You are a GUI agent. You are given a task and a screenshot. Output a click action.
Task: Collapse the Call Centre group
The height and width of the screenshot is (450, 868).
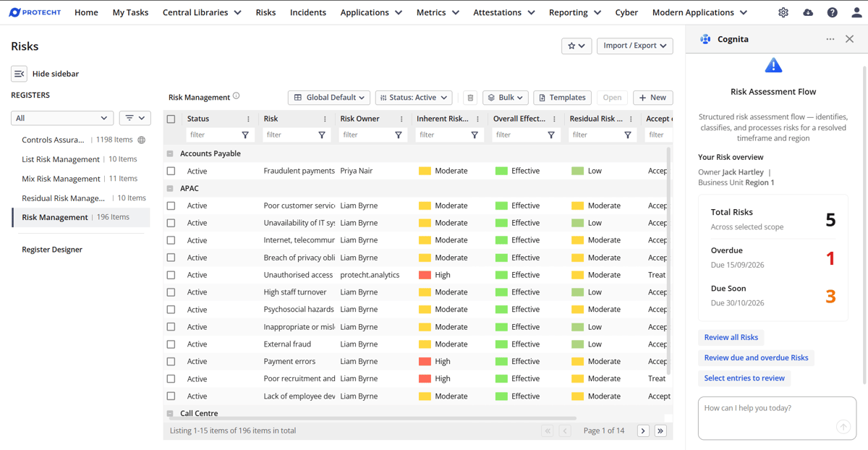[170, 414]
